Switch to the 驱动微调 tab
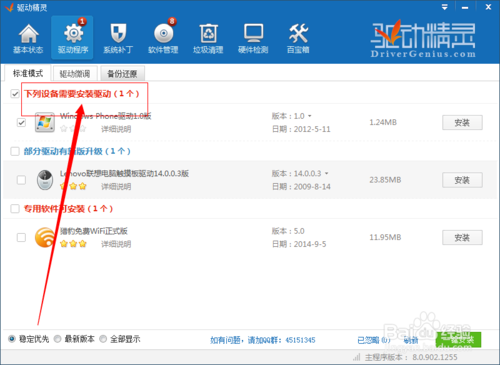Image resolution: width=500 pixels, height=365 pixels. [x=75, y=74]
